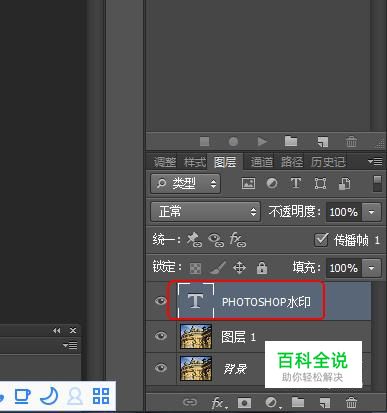Switch to the 历史记录 tab

(328, 162)
